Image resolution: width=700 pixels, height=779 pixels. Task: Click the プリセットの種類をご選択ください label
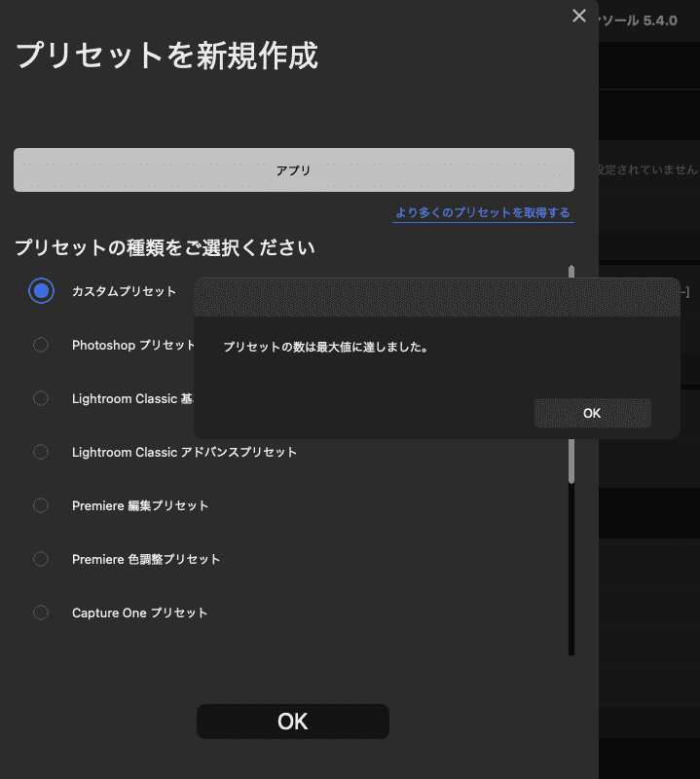pos(165,247)
